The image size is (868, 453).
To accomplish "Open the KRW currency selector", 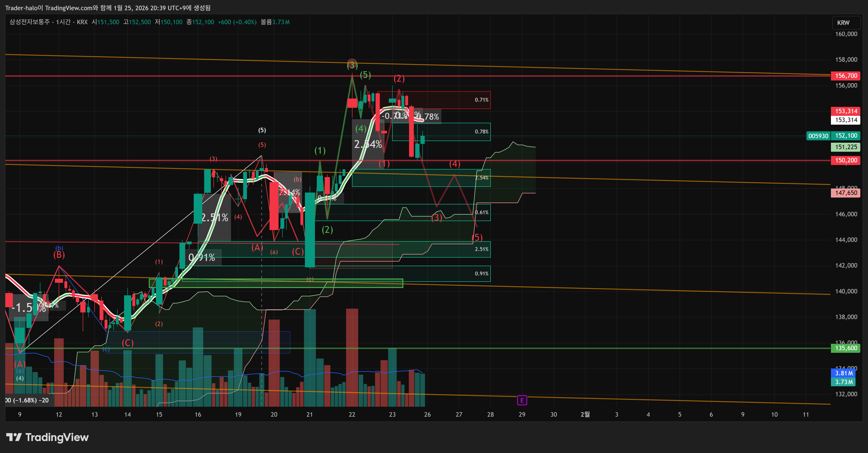I will 846,23.
